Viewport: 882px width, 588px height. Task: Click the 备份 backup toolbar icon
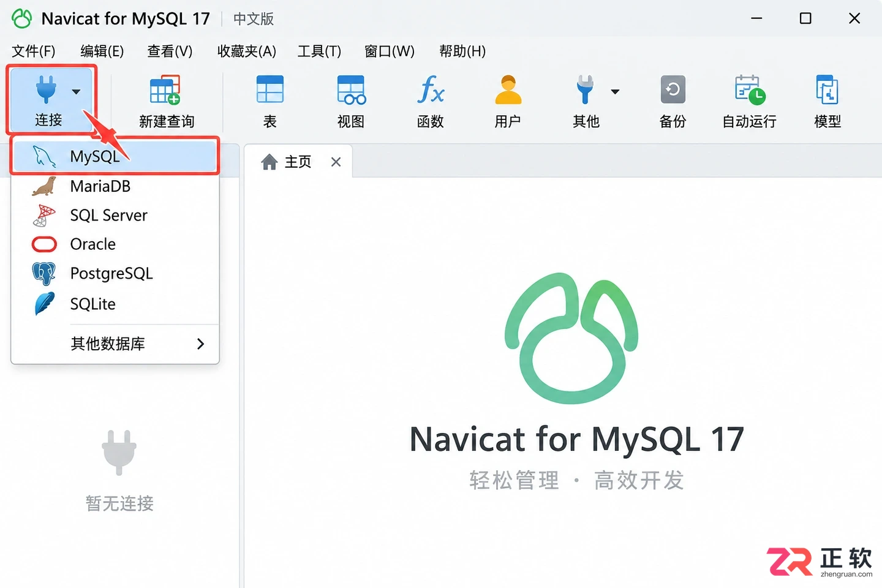tap(673, 89)
